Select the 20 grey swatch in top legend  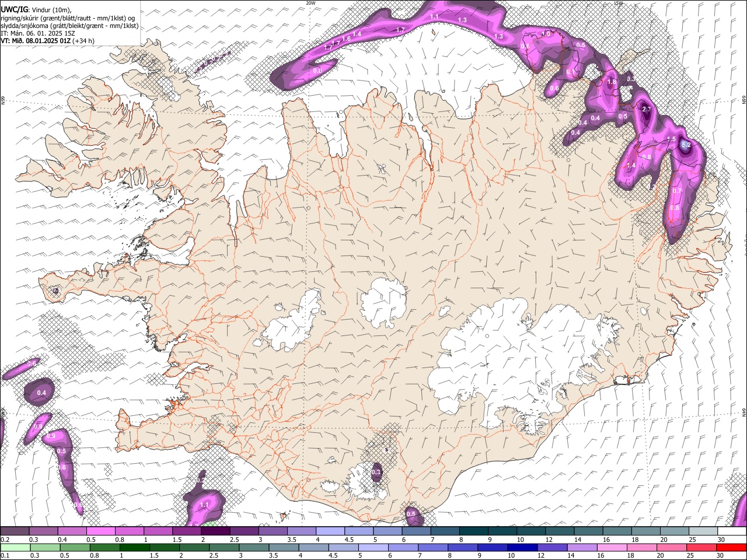675,531
